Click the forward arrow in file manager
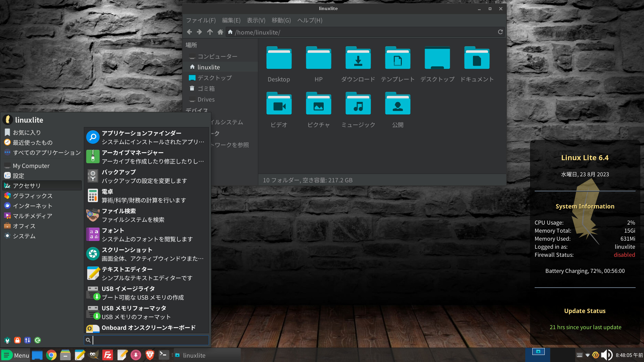The width and height of the screenshot is (644, 362). click(x=199, y=32)
